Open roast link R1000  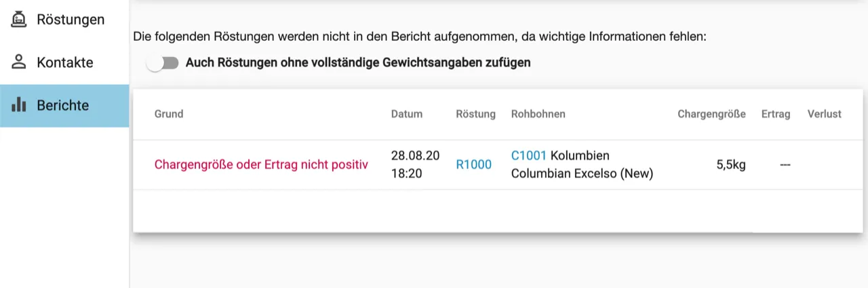473,164
